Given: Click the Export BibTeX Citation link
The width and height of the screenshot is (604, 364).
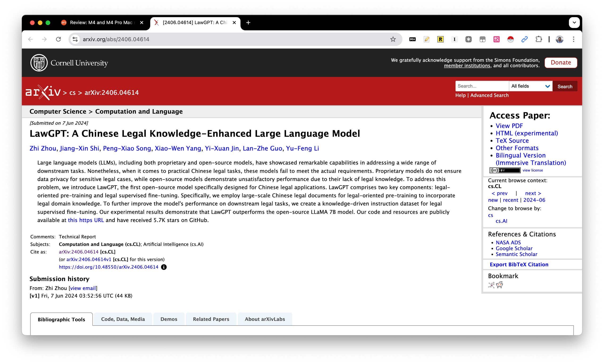Looking at the screenshot, I should tap(519, 264).
